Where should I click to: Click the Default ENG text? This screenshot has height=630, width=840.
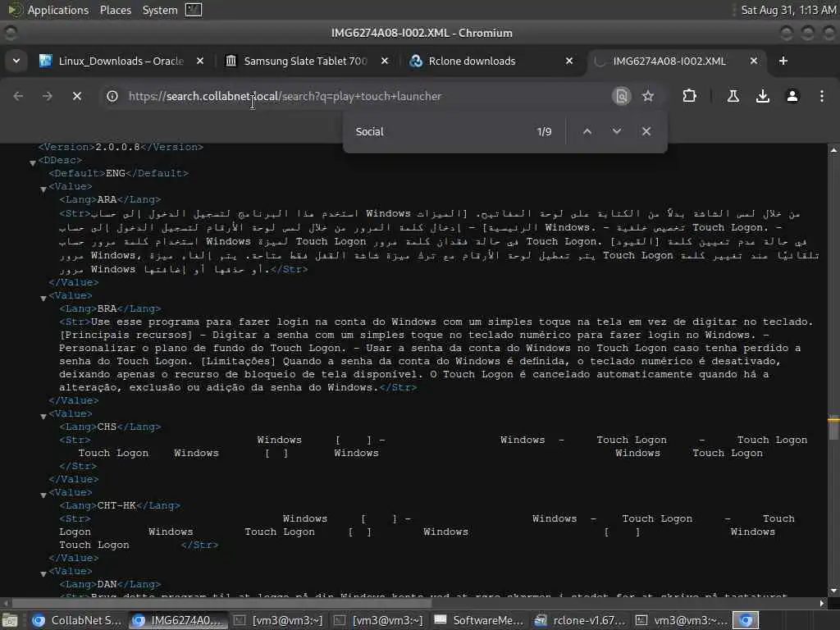118,173
